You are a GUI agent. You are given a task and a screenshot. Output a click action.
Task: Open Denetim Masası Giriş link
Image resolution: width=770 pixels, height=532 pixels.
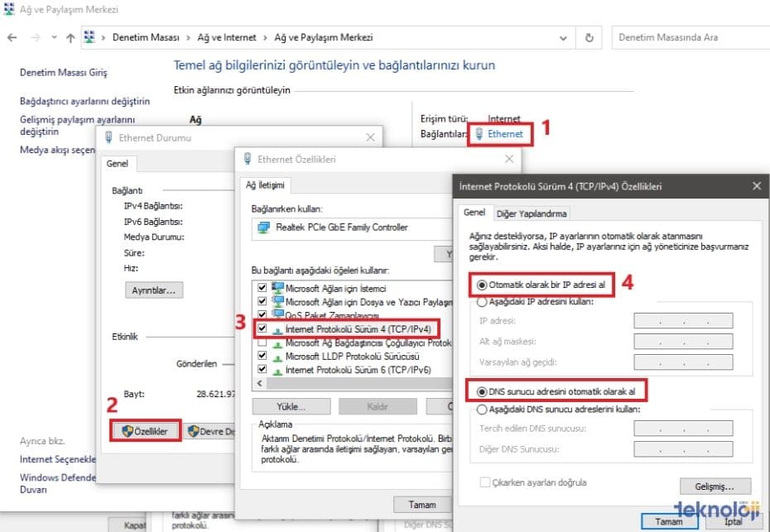(x=64, y=73)
